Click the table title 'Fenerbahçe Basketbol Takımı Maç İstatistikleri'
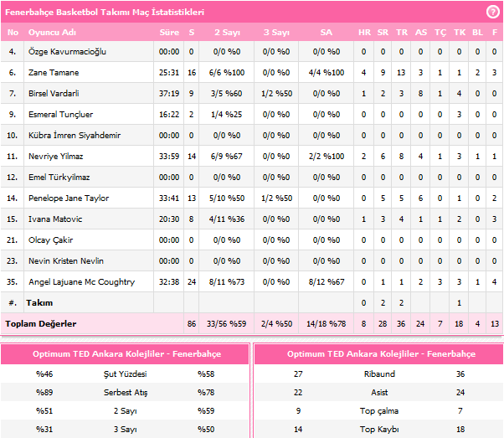504x438 pixels. (105, 12)
